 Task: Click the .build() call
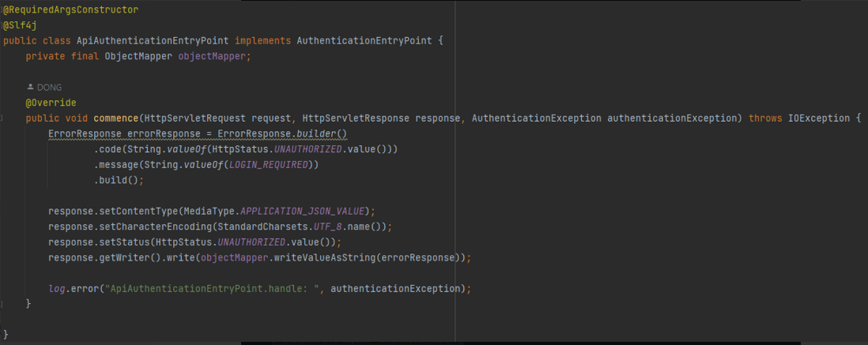[116, 180]
